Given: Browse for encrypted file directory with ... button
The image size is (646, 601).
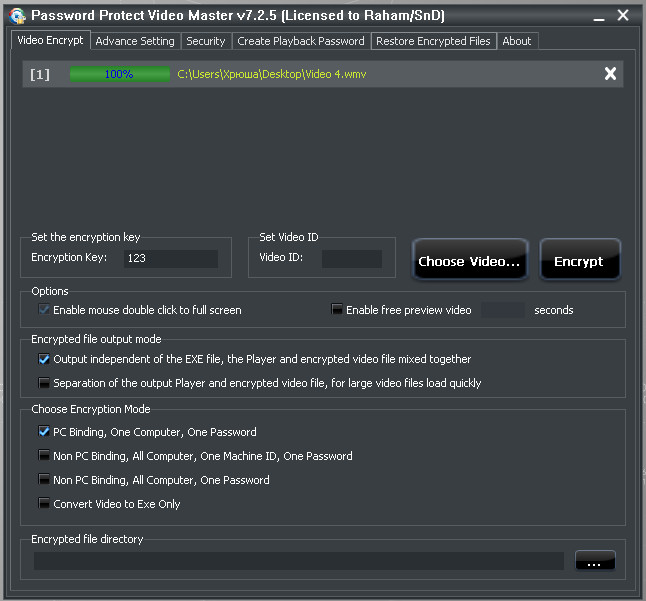Looking at the screenshot, I should [x=595, y=560].
